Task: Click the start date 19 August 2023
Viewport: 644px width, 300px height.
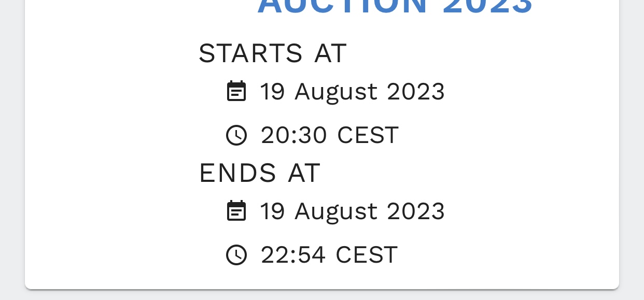Action: point(353,92)
